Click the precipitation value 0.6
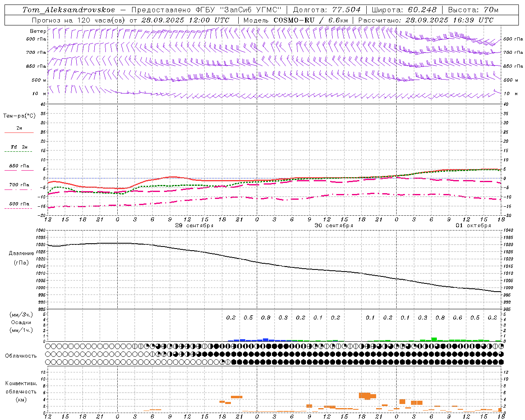This screenshot has width=525, height=420. tap(457, 317)
